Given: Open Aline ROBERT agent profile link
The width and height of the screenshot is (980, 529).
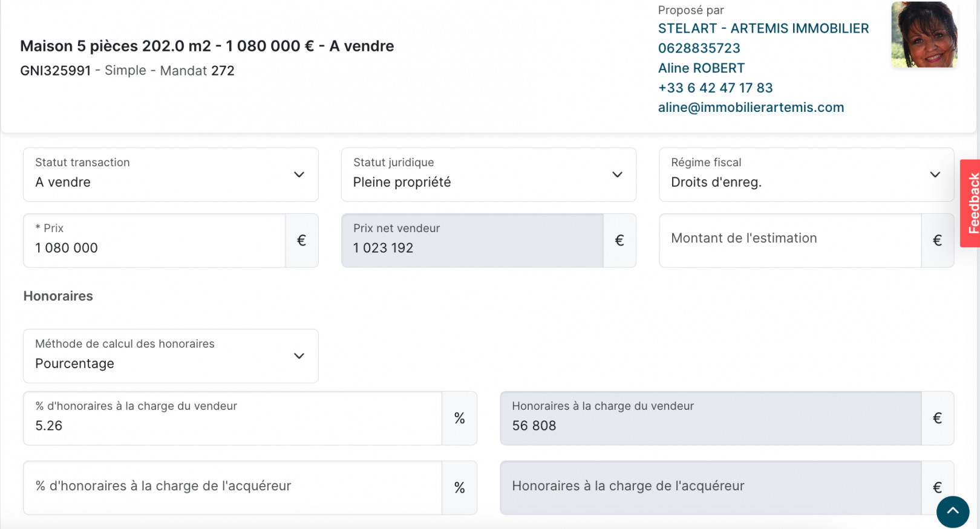Looking at the screenshot, I should click(701, 68).
